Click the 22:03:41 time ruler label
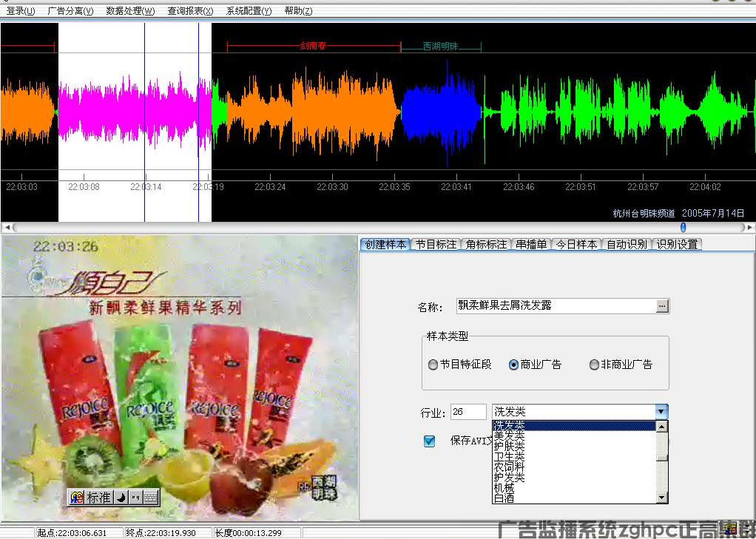The width and height of the screenshot is (756, 539). point(456,186)
